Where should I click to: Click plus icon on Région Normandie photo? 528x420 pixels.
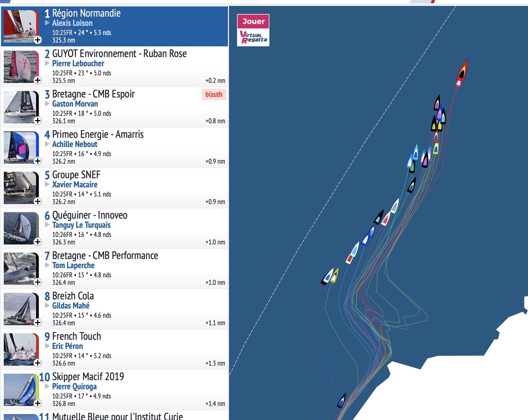click(x=38, y=40)
